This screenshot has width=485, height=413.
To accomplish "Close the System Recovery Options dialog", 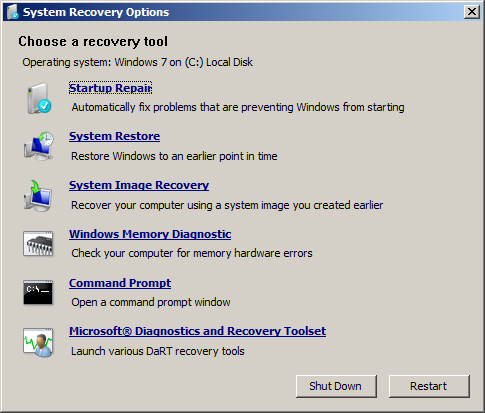I will (472, 12).
